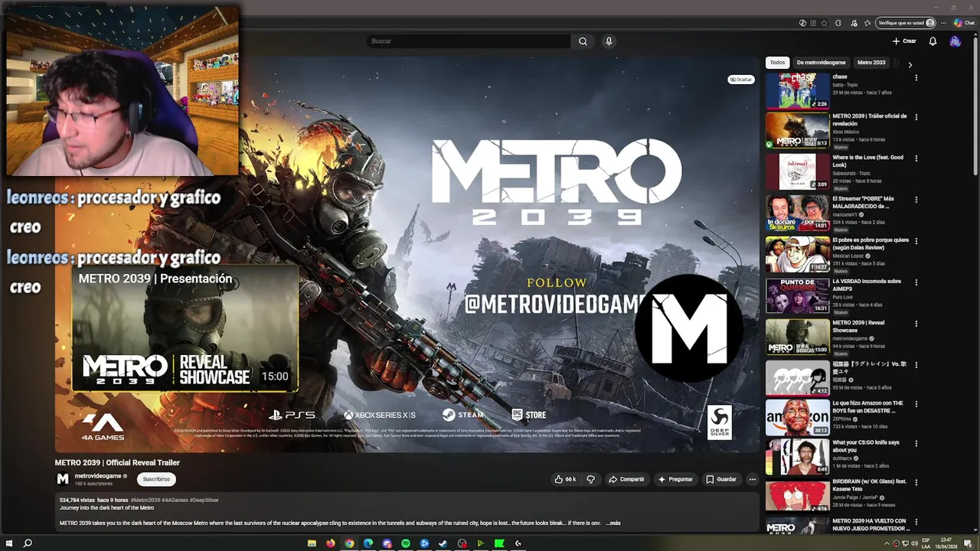Open options for LA VERDAD incomoda video
980x551 pixels.
point(916,282)
